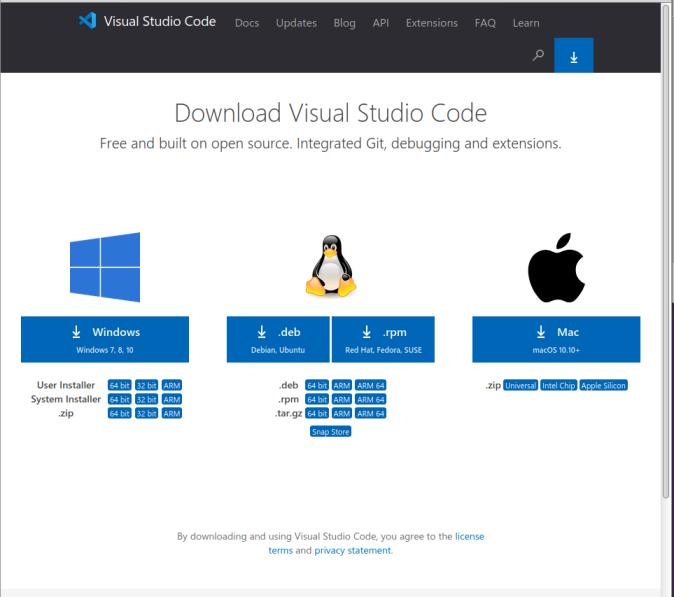Image resolution: width=674 pixels, height=597 pixels.
Task: Pick the .tar.gz ARM archive
Action: [342, 413]
